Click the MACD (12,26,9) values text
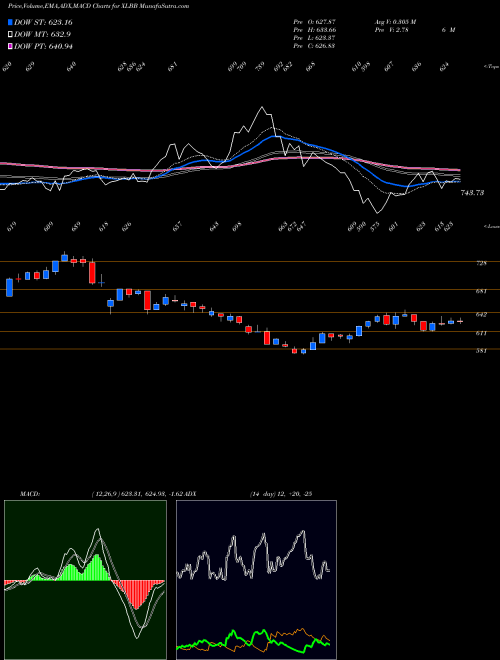Viewport: 500px width, 660px height. [x=137, y=494]
